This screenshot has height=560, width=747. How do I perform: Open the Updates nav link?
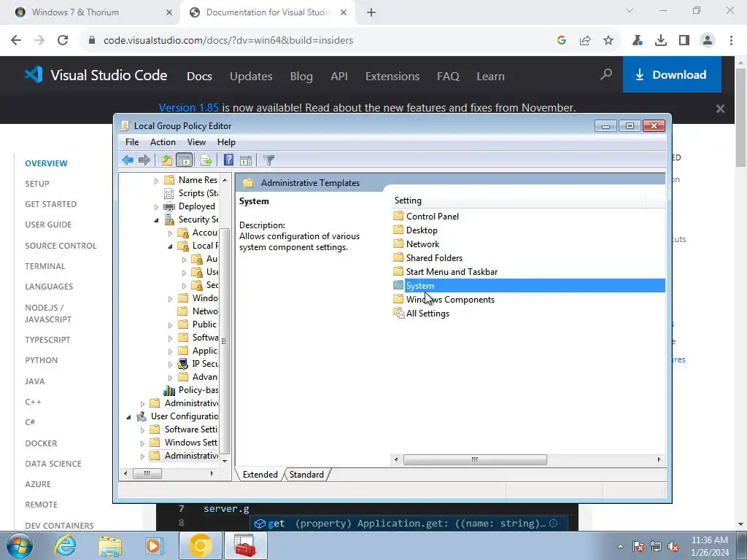pos(251,76)
